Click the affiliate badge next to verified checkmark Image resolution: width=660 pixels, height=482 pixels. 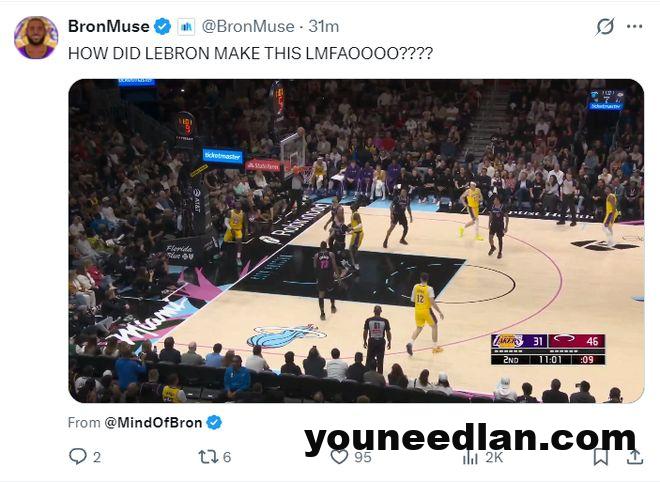coord(186,27)
